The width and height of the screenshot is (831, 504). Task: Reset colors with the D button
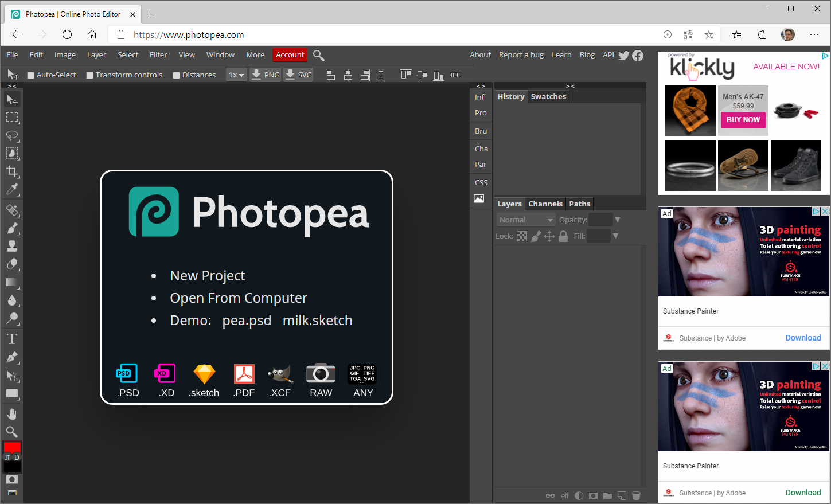point(17,457)
